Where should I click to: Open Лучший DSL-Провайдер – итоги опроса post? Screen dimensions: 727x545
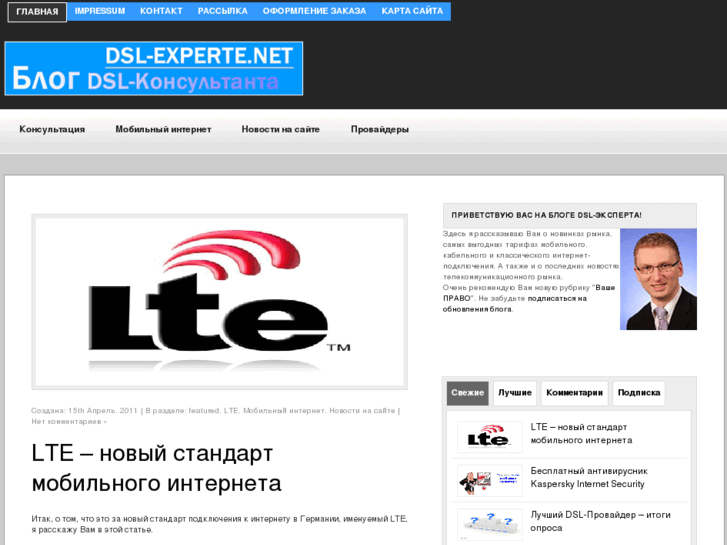(x=600, y=521)
